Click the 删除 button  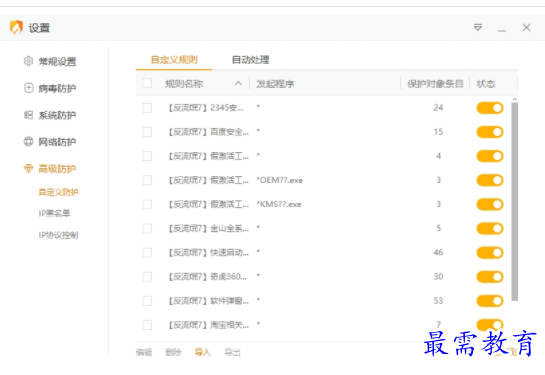[x=173, y=352]
